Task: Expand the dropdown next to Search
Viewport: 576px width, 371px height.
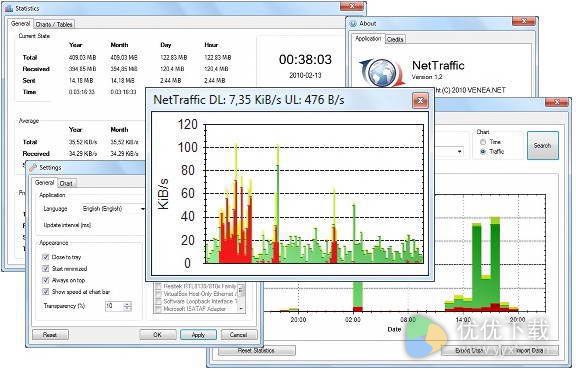Action: (x=460, y=152)
